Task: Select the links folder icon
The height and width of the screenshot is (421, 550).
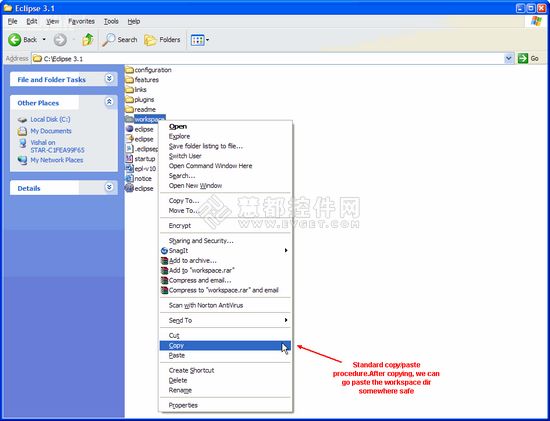Action: point(129,89)
